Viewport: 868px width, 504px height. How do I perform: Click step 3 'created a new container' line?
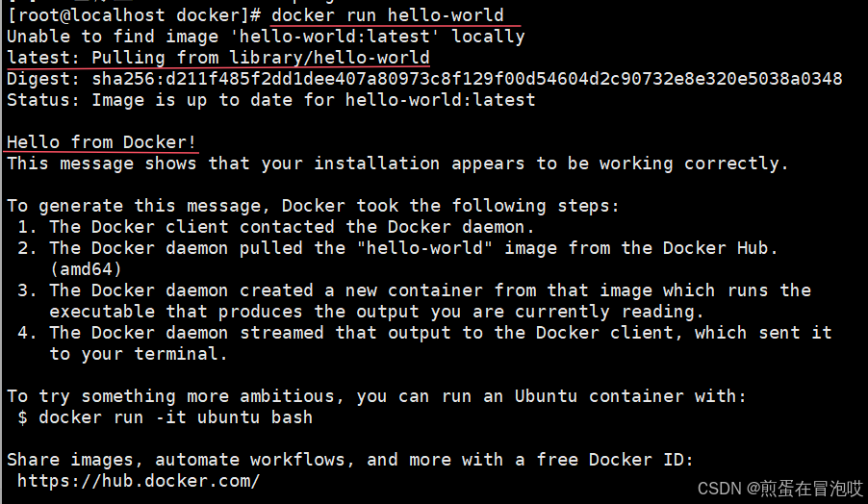414,290
